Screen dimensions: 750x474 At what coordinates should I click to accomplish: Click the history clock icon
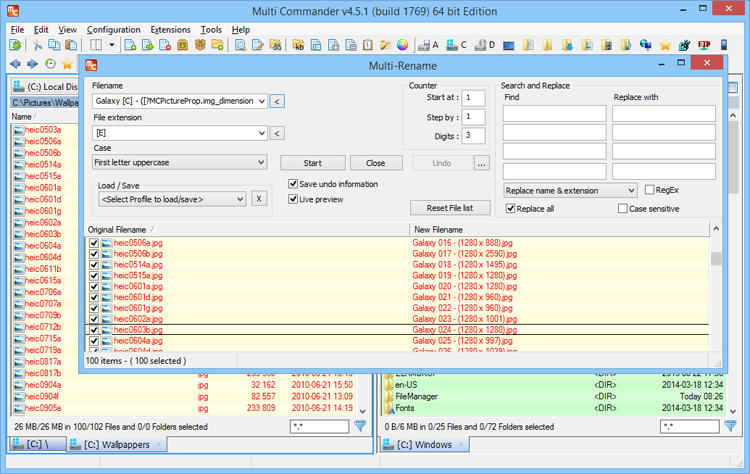click(50, 64)
